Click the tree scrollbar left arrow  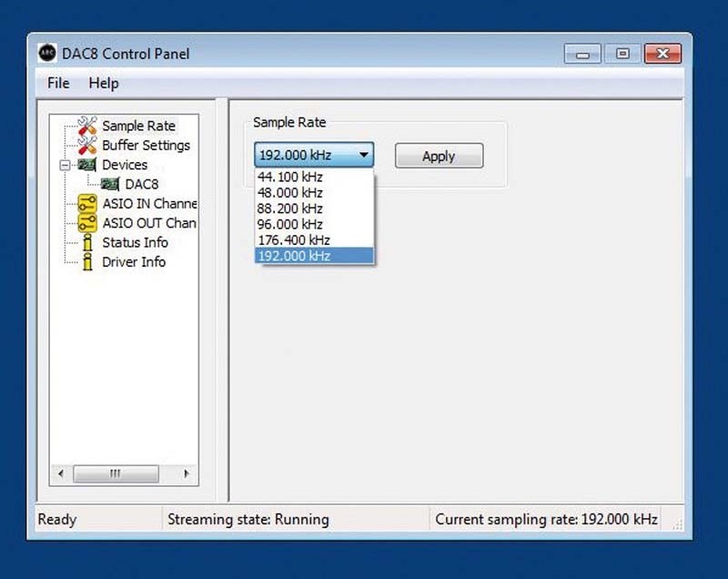[61, 473]
